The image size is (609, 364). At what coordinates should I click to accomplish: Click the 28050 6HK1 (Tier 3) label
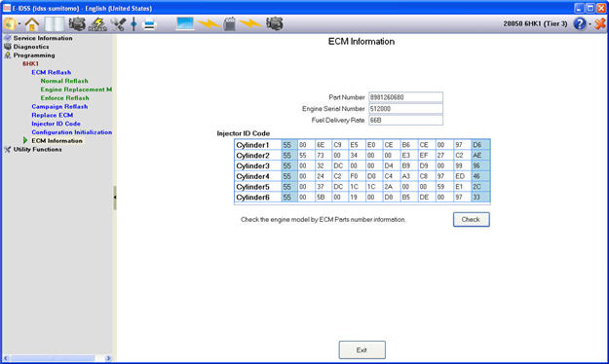[535, 23]
